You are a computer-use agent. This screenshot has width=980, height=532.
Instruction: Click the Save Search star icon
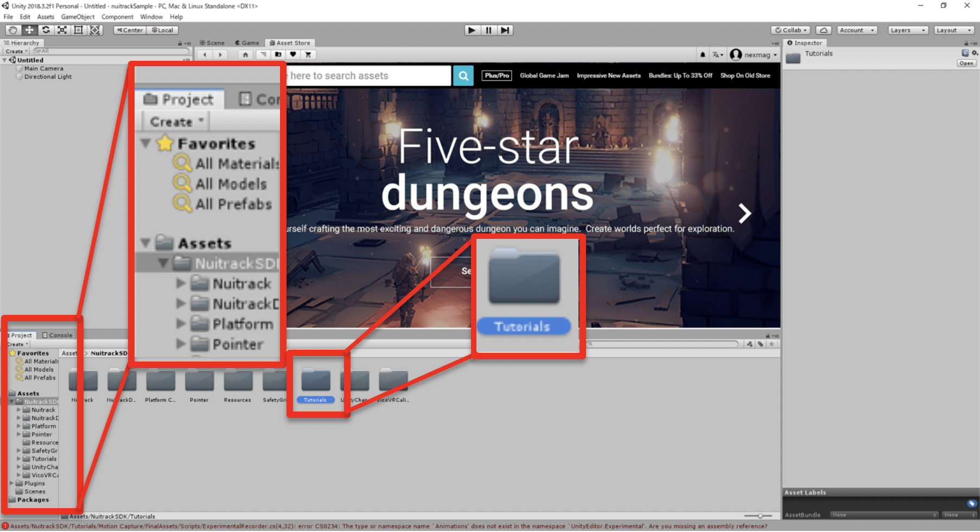[772, 344]
